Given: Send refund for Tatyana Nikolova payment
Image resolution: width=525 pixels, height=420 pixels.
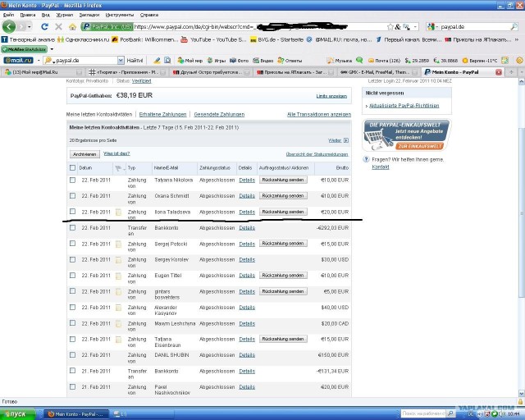Looking at the screenshot, I should [x=283, y=180].
